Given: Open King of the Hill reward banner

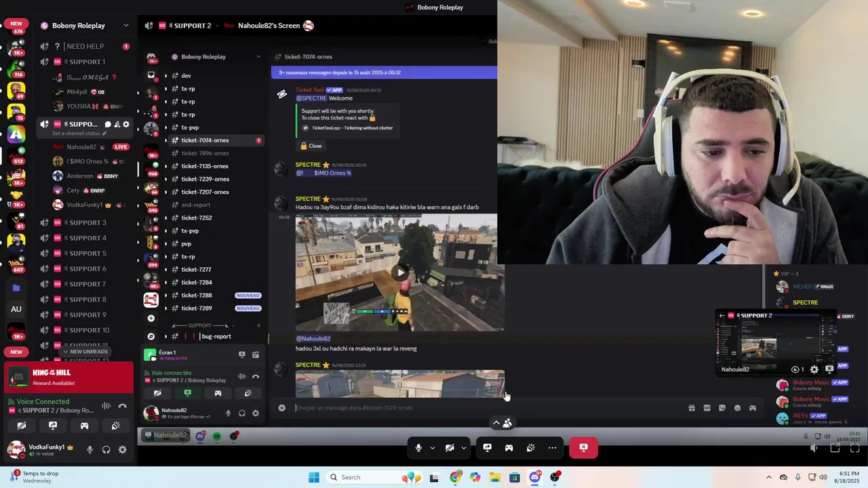Looking at the screenshot, I should pos(68,378).
